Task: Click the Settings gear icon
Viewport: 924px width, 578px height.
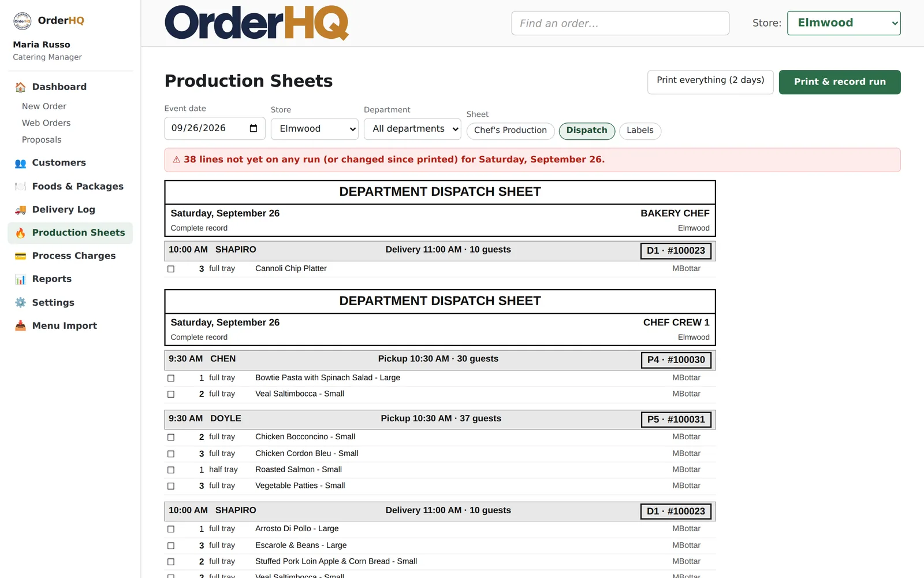Action: [x=20, y=303]
